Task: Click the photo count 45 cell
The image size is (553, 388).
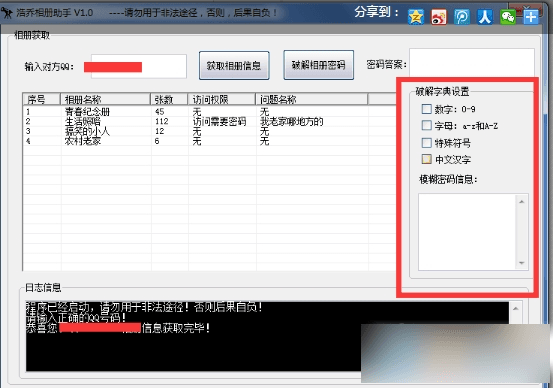Action: tap(159, 112)
